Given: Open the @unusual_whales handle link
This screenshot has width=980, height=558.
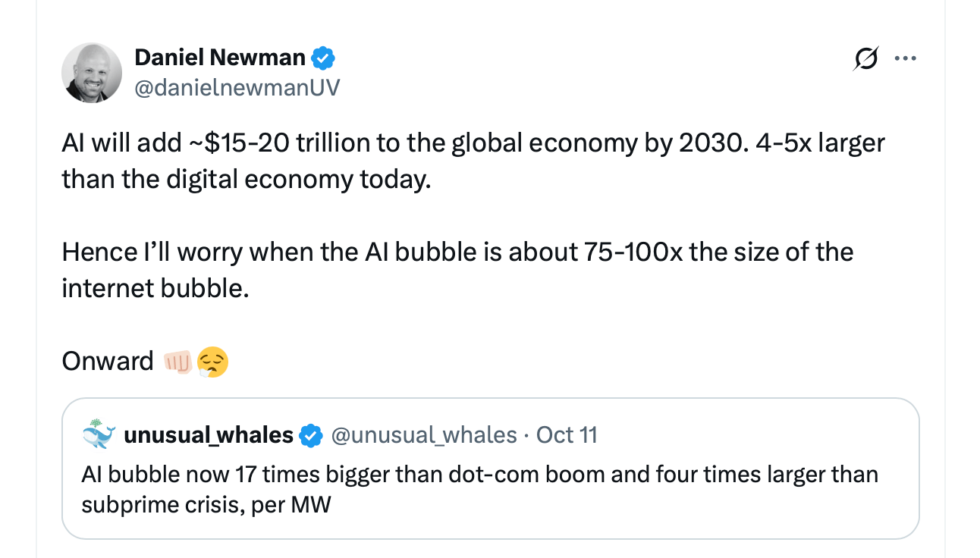Looking at the screenshot, I should tap(424, 435).
